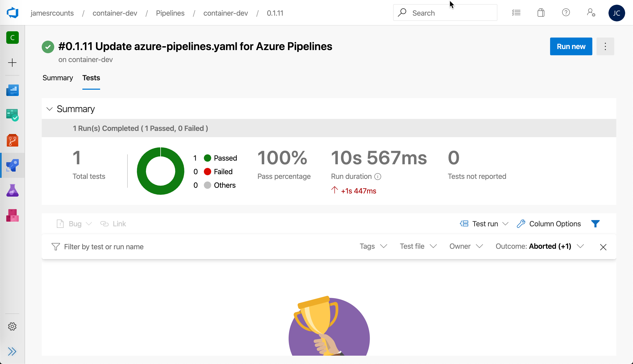Click the search magnifier icon
This screenshot has height=364, width=633.
(402, 13)
